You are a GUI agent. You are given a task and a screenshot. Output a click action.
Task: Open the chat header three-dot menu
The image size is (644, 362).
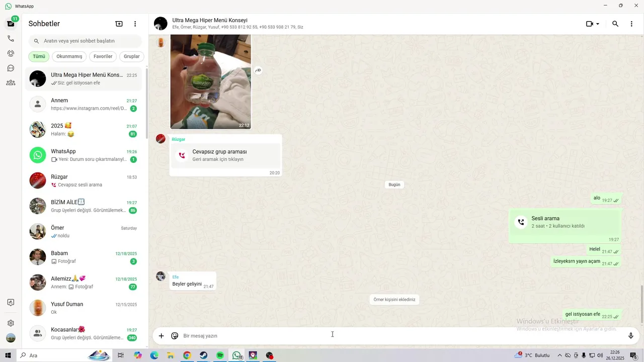pyautogui.click(x=631, y=24)
